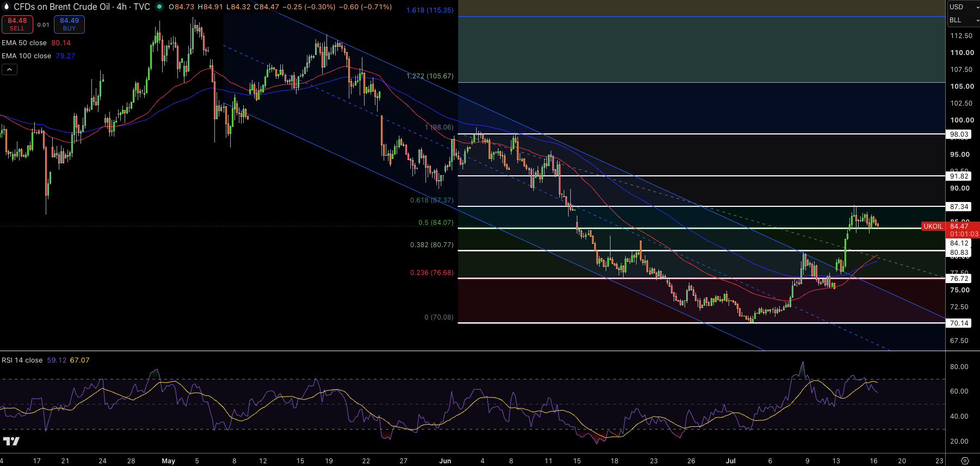Select the 1.618 (115.35) Fibonacci label

[430, 10]
